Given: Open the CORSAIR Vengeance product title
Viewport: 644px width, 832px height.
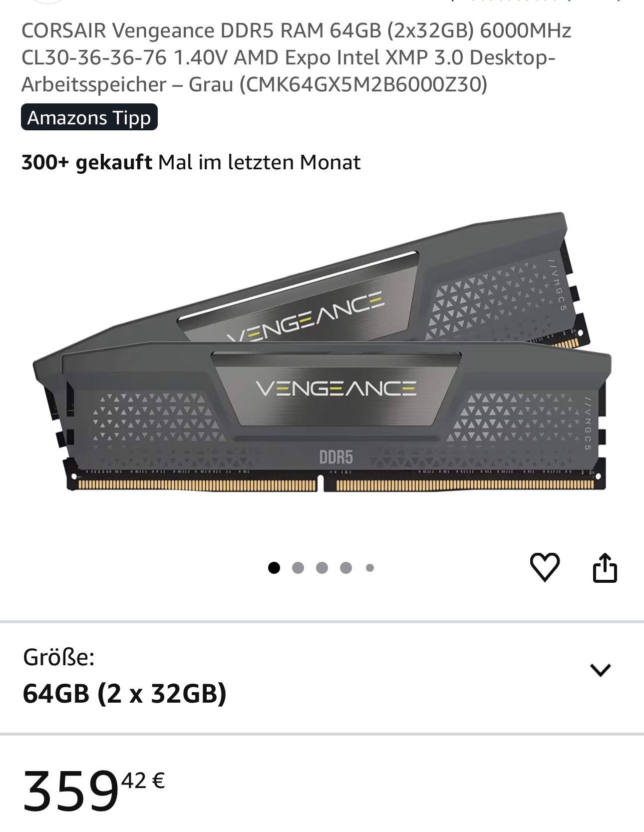Looking at the screenshot, I should pos(296,57).
